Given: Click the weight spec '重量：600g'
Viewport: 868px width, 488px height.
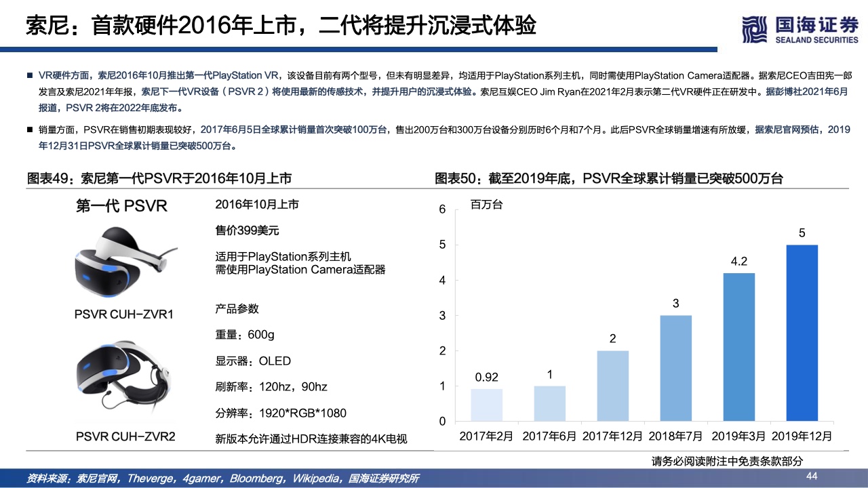Looking at the screenshot, I should (x=245, y=335).
